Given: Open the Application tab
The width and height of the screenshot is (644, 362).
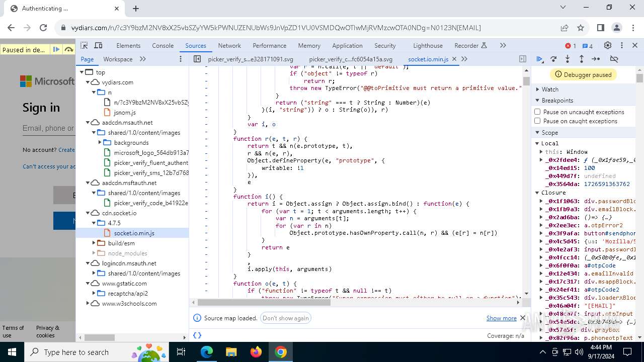Looking at the screenshot, I should point(347,45).
